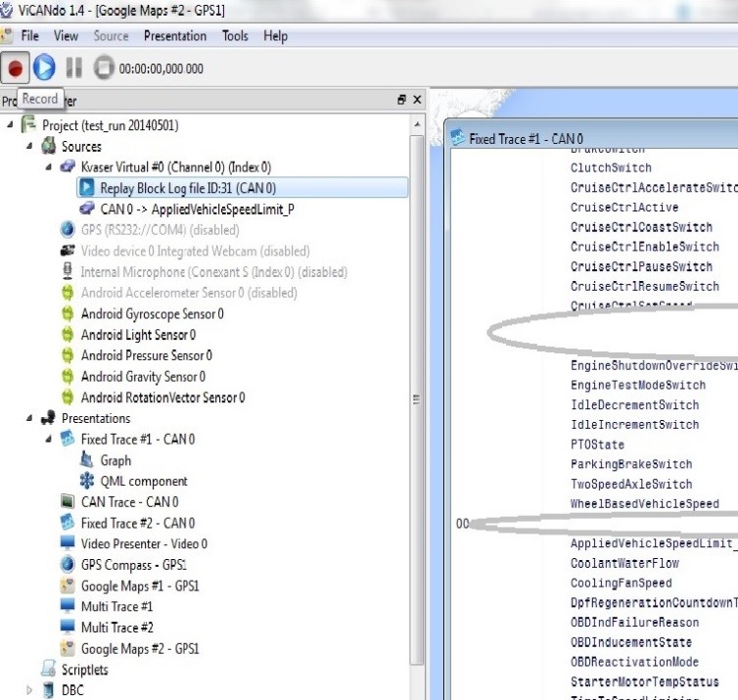Click the Android Light Sensor 0 icon
The width and height of the screenshot is (738, 700).
(68, 334)
